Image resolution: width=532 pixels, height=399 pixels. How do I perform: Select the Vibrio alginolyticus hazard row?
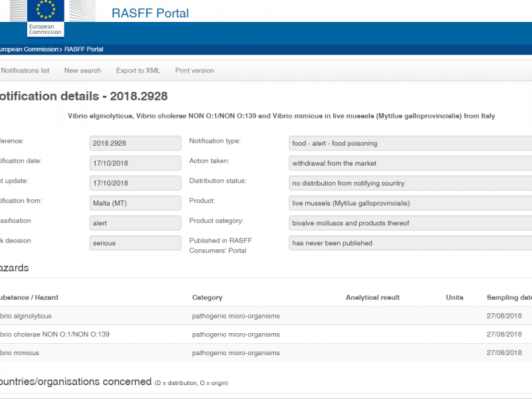pyautogui.click(x=266, y=316)
